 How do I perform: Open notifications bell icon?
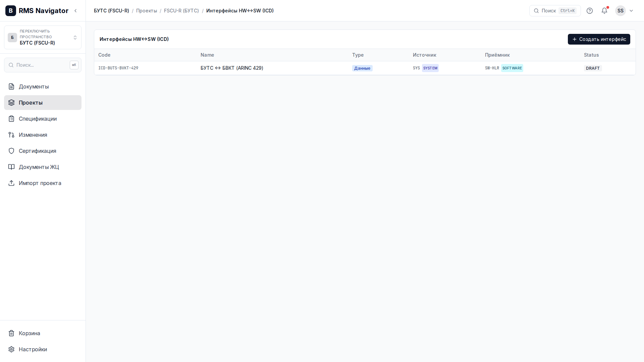(604, 11)
